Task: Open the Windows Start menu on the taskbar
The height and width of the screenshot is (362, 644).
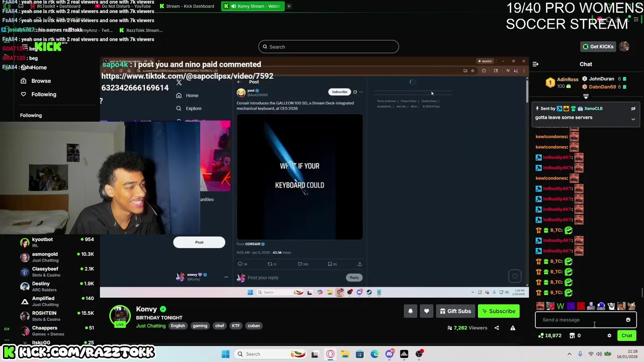Action: click(x=225, y=354)
